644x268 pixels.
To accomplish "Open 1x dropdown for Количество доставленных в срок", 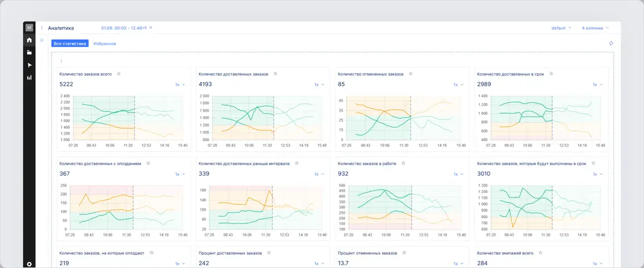I will tap(598, 85).
